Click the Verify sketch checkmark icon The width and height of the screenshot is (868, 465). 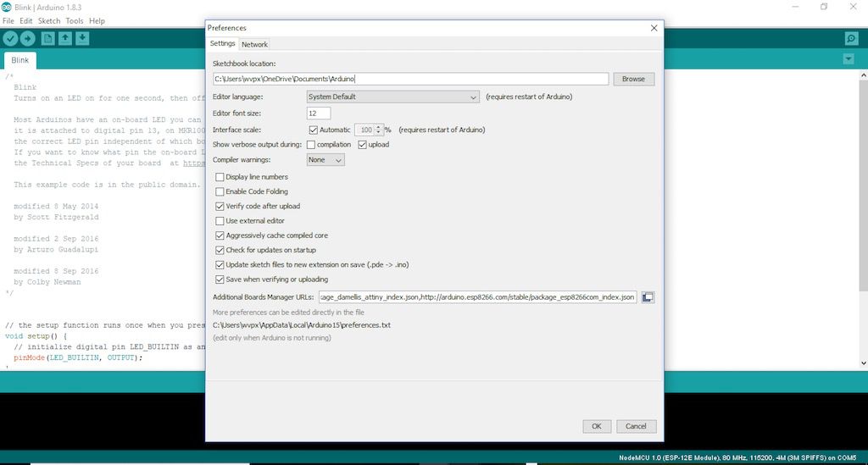tap(10, 38)
